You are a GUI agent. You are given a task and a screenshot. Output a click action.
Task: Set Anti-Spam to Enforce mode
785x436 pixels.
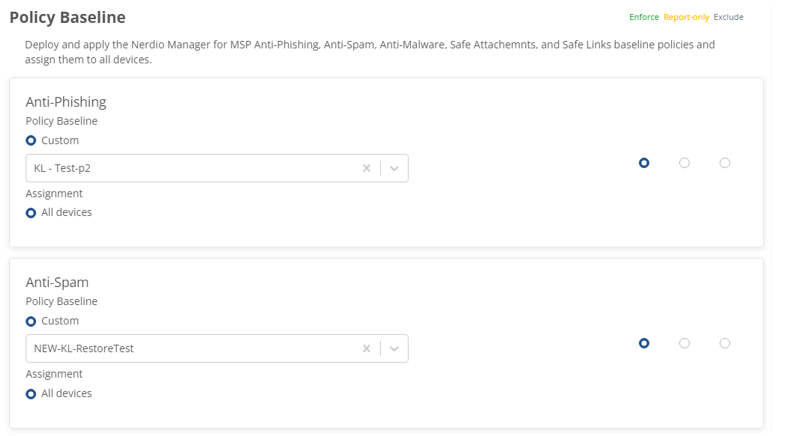click(644, 343)
